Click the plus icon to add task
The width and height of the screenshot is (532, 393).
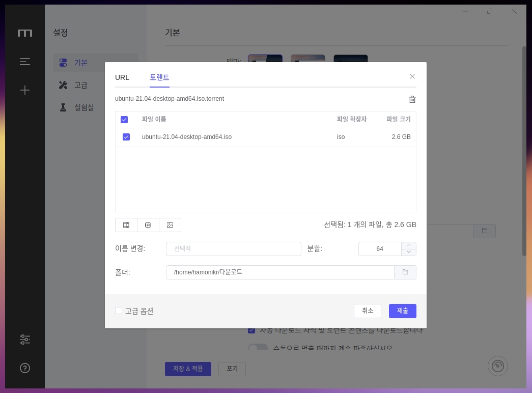(25, 90)
